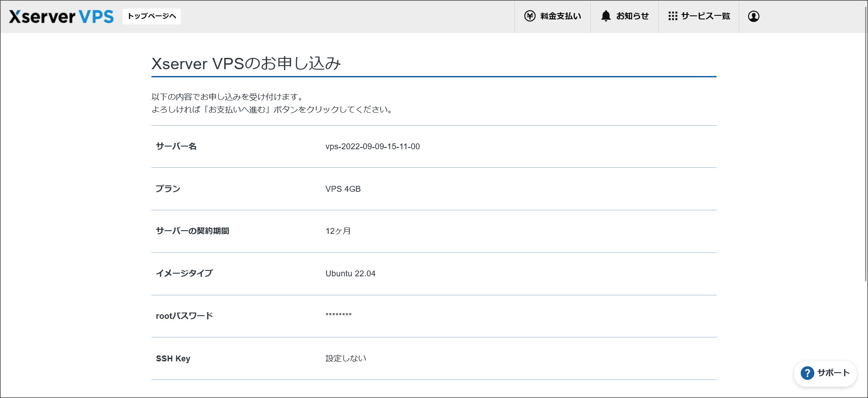Click the bell icon for お知らせ
The width and height of the screenshot is (868, 398).
click(606, 16)
